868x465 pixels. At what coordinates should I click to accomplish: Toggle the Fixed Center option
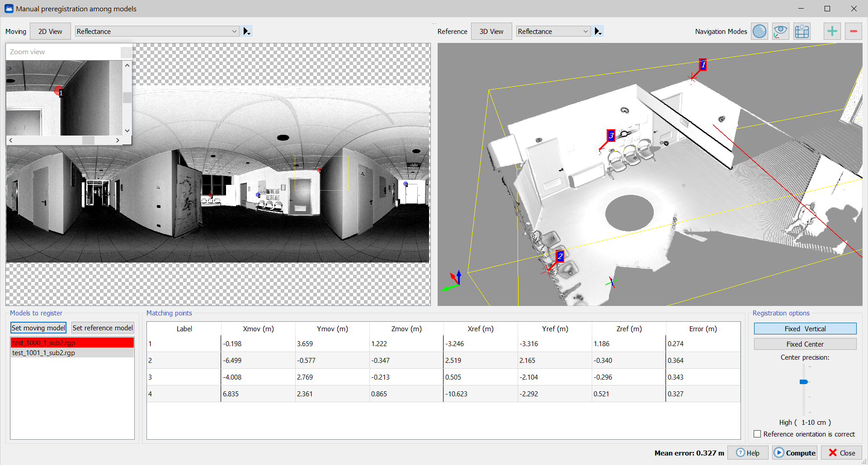tap(805, 344)
